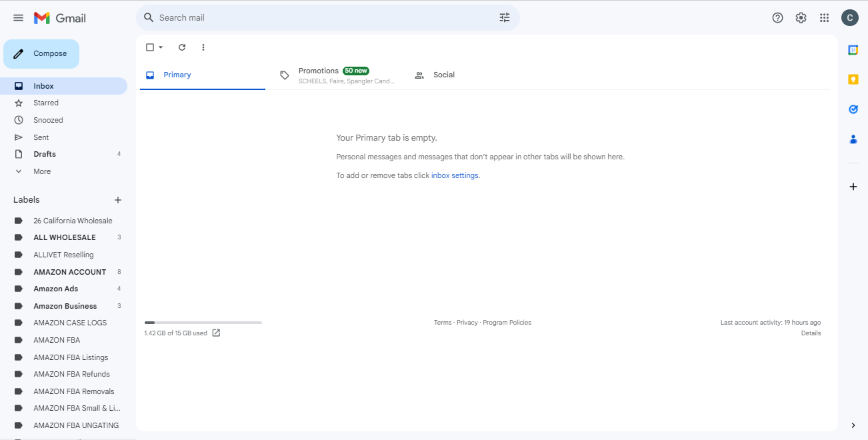Open Google Calendar side panel

pos(853,50)
